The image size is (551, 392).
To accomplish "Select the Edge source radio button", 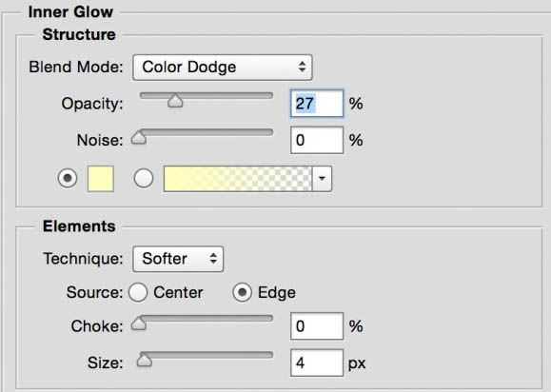I will point(242,292).
